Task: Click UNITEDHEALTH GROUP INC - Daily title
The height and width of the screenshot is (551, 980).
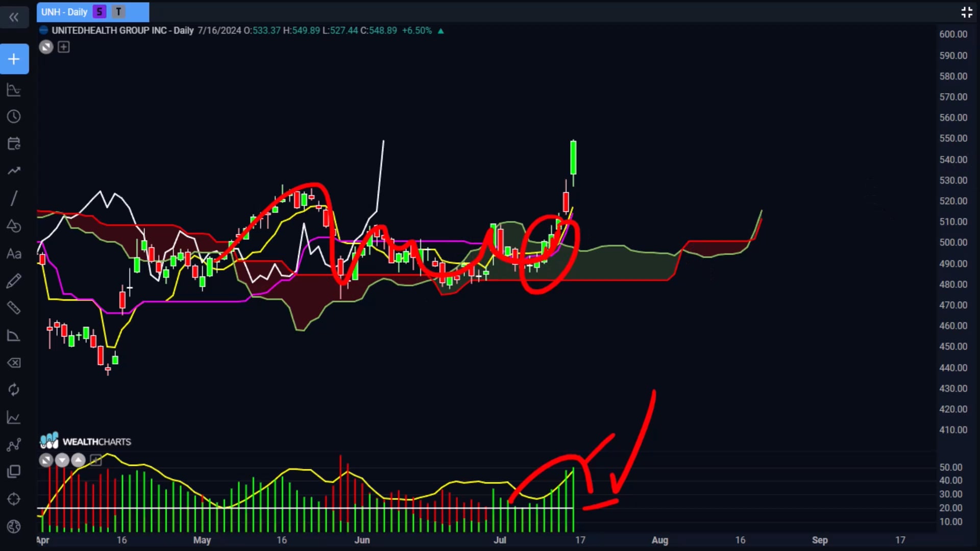Action: pos(122,30)
